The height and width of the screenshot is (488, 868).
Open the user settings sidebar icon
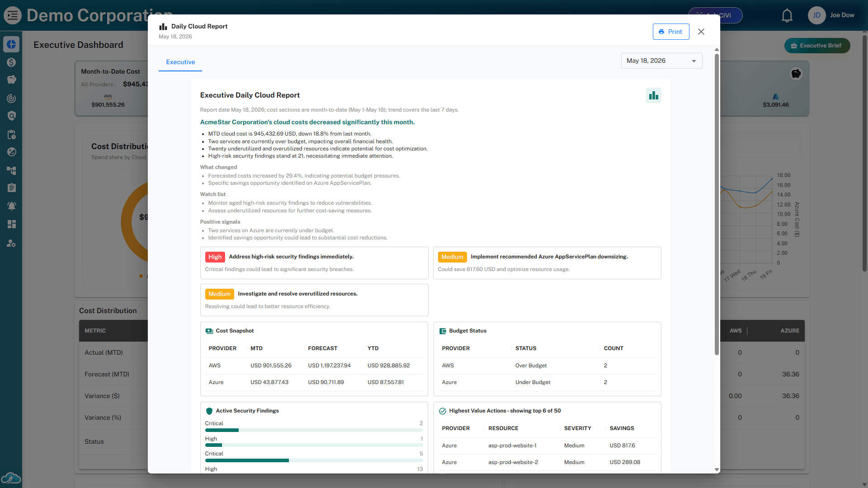click(11, 244)
